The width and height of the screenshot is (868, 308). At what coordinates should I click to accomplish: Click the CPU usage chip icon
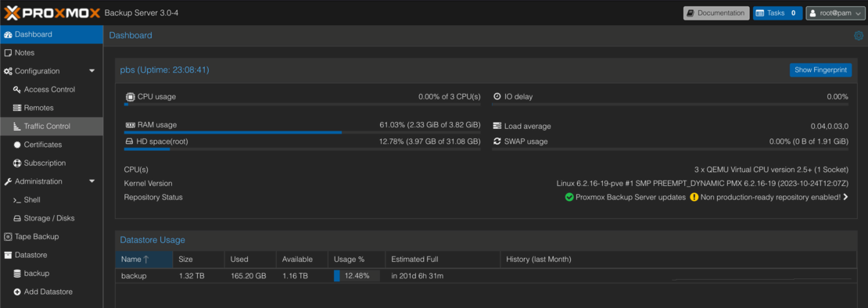130,97
